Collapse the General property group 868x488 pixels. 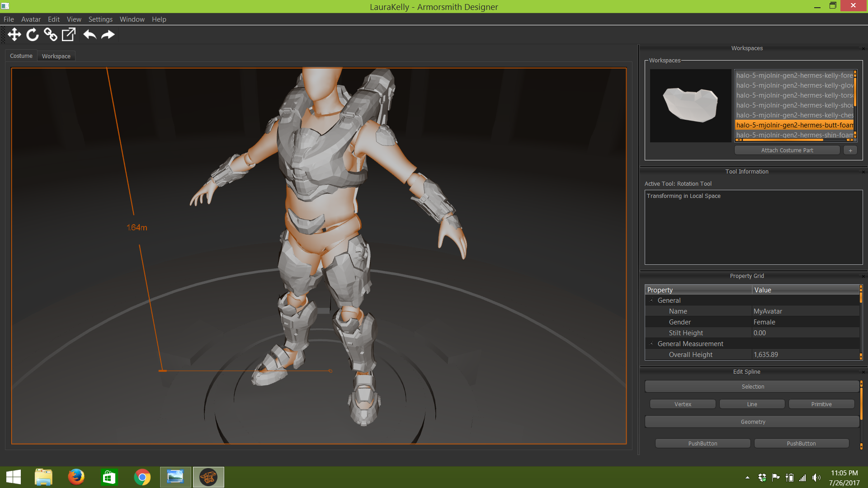coord(651,300)
